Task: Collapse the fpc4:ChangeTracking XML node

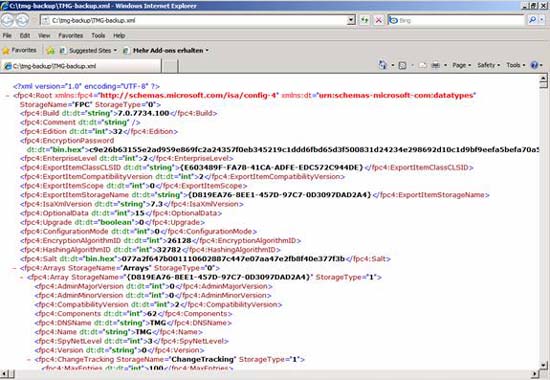Action: click(29, 360)
